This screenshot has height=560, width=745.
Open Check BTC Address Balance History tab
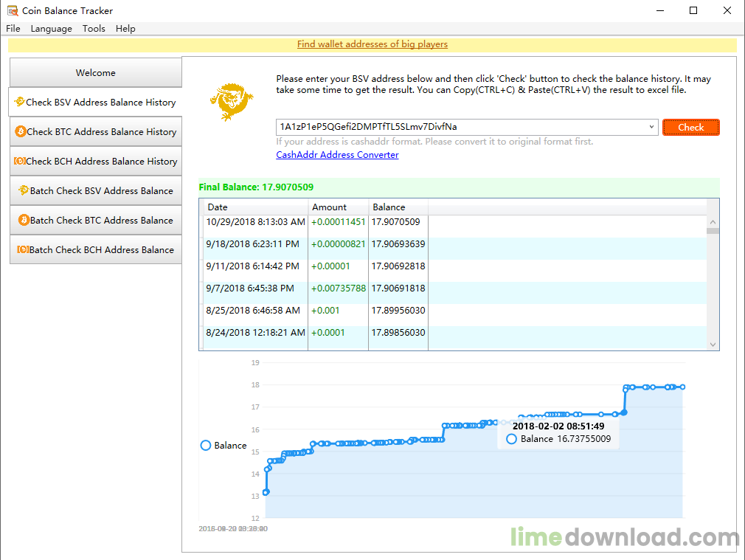coord(95,132)
